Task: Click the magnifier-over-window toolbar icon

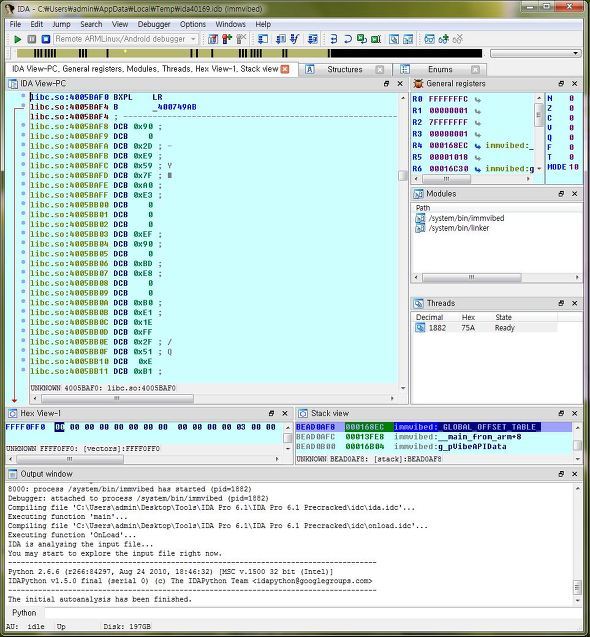Action: pos(394,39)
